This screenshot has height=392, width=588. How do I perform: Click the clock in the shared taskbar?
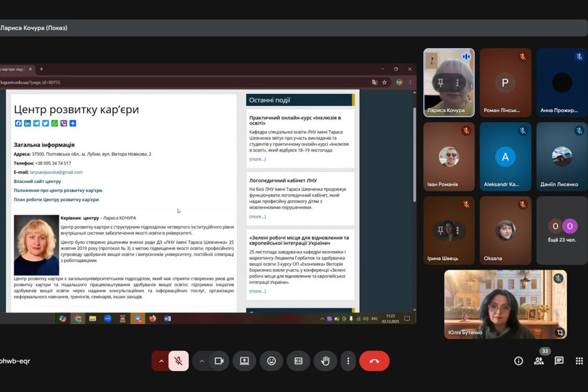point(391,318)
